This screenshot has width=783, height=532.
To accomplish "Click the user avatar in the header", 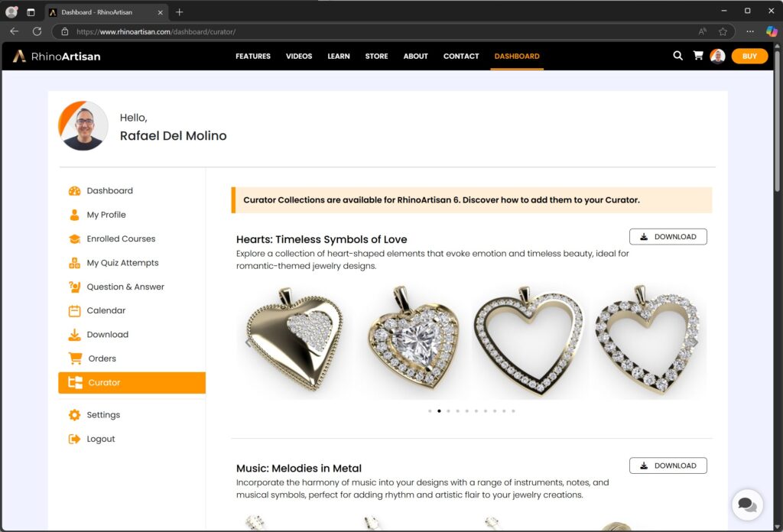I will 717,56.
